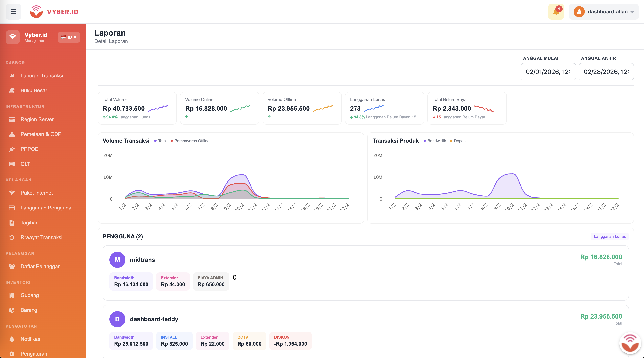Open the Laporan Transaksi report icon
This screenshot has height=358, width=644.
pos(12,76)
